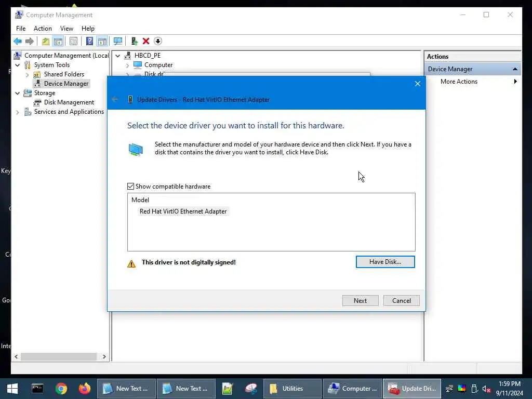Collapse the Storage tree node

pyautogui.click(x=18, y=93)
